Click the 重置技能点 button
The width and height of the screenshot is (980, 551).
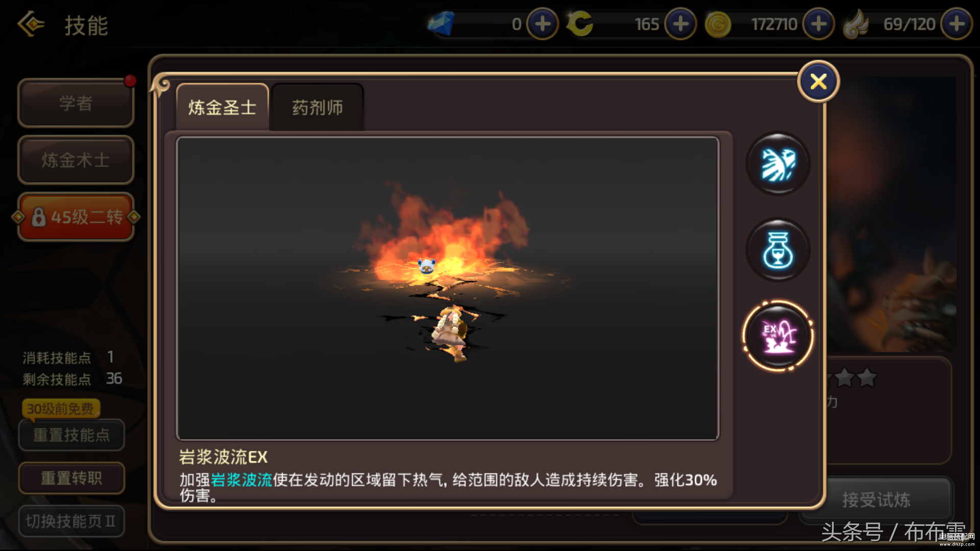pos(71,435)
